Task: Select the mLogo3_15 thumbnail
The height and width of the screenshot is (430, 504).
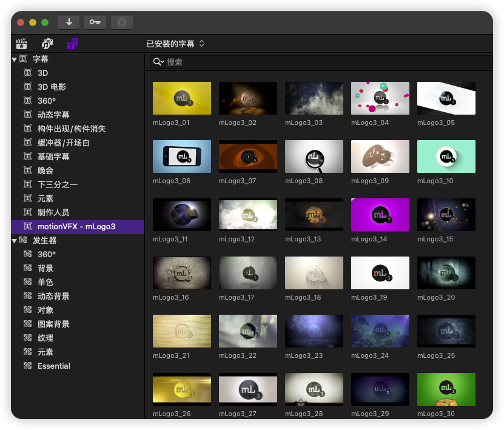Action: [x=446, y=215]
